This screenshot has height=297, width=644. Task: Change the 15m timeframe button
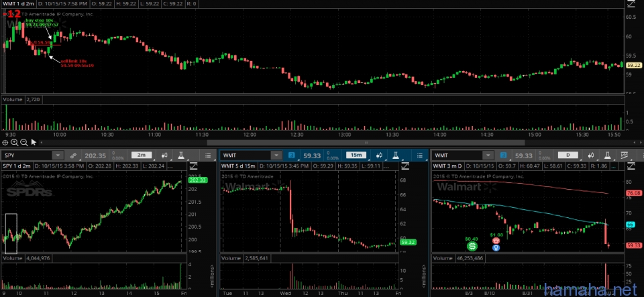pyautogui.click(x=356, y=156)
